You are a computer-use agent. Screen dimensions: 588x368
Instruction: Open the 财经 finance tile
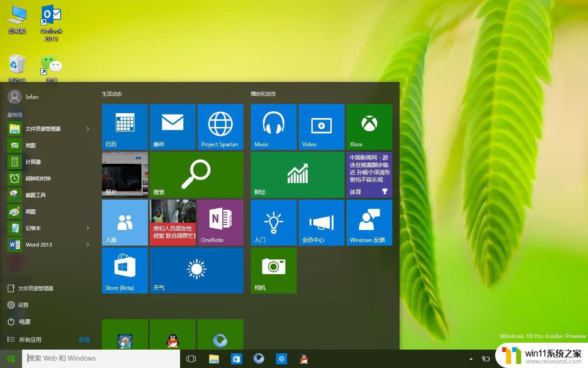[298, 175]
